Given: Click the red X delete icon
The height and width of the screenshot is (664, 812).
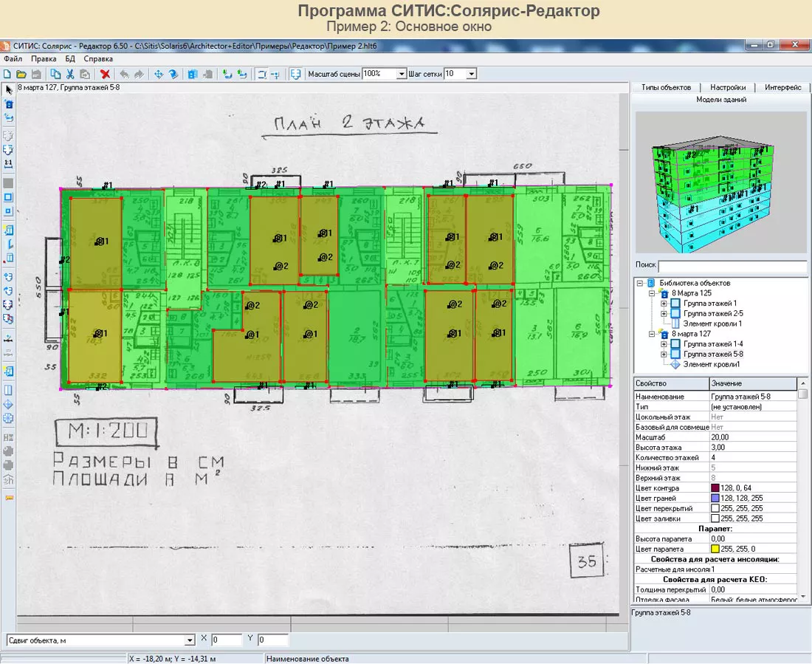Looking at the screenshot, I should click(x=106, y=74).
